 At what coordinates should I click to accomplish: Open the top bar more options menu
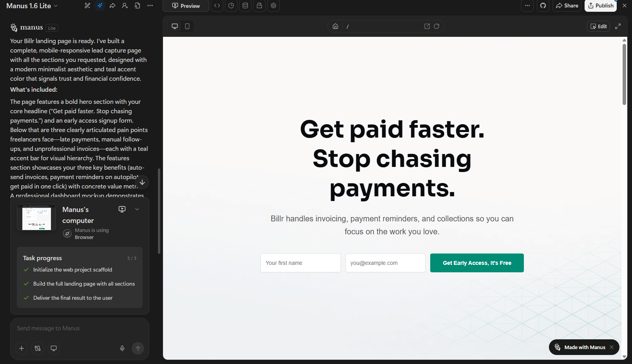coord(527,5)
